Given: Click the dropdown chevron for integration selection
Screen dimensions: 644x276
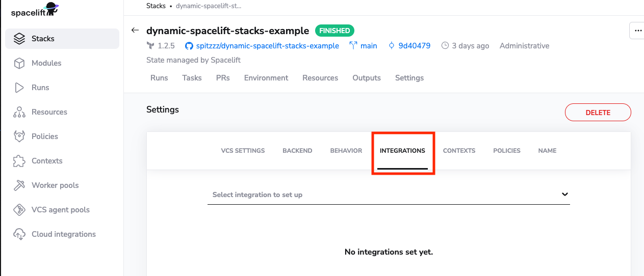Looking at the screenshot, I should [x=564, y=195].
